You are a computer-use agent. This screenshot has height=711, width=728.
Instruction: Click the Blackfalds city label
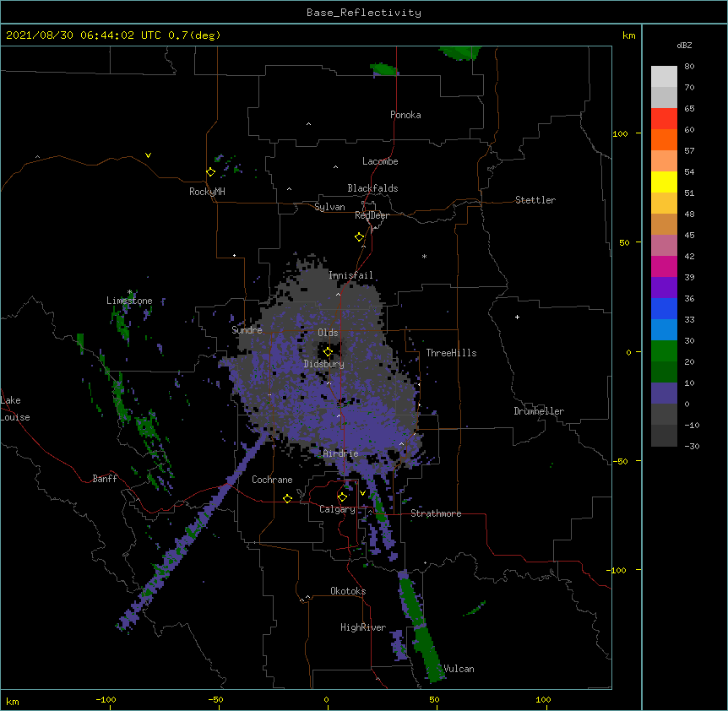pyautogui.click(x=372, y=188)
